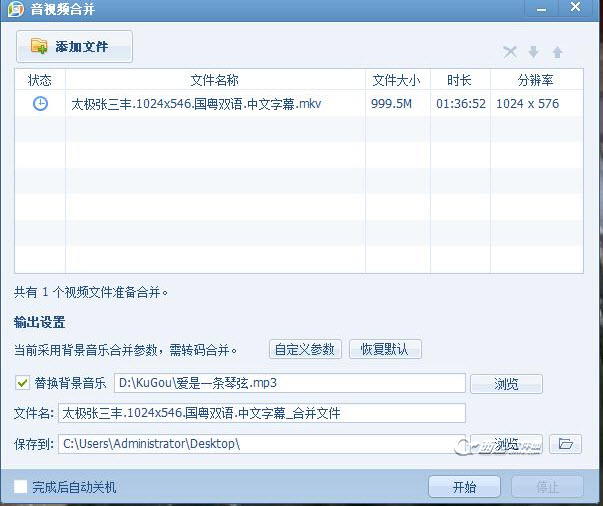Click the 自定义参数 button
Image resolution: width=603 pixels, height=506 pixels.
pos(305,349)
